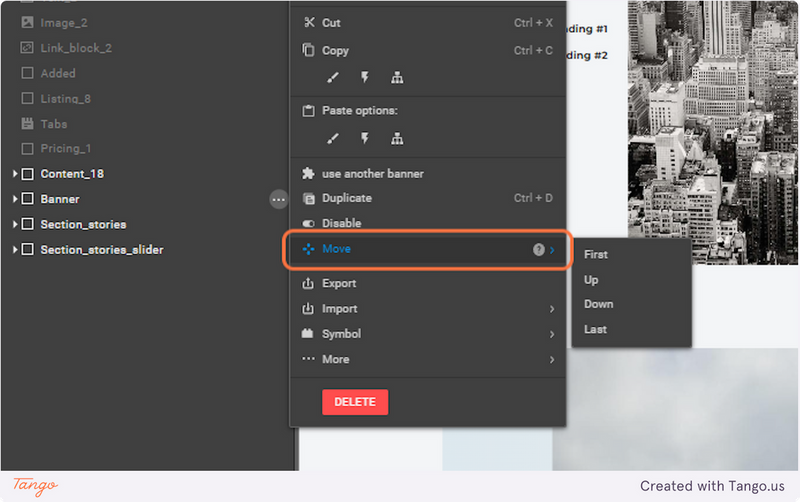Expand the Banner tree node
800x502 pixels.
click(15, 199)
